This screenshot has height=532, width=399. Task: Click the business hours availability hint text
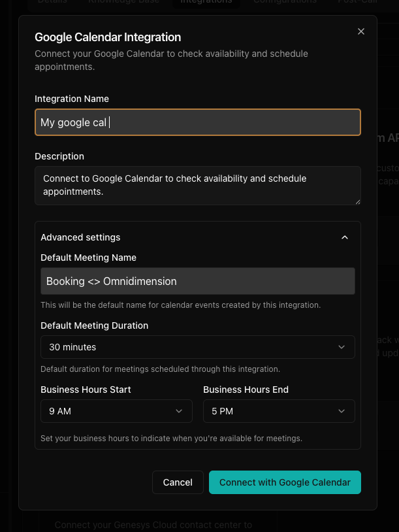(171, 439)
